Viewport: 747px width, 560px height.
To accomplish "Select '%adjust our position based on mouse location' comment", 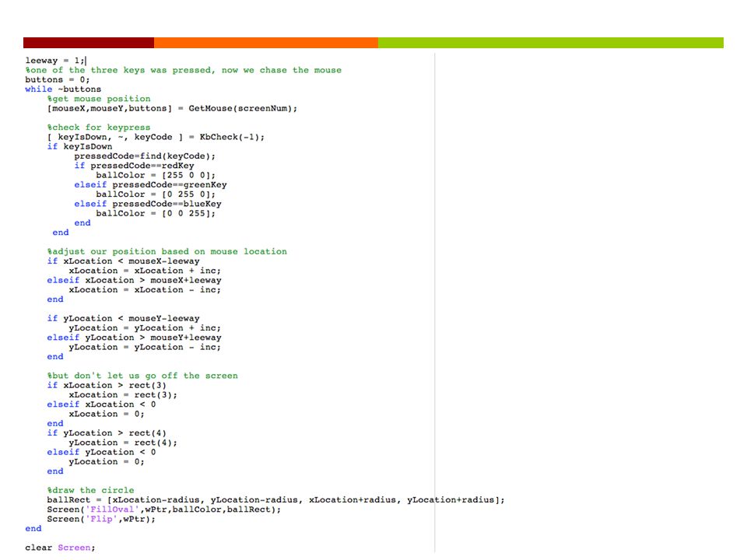I will [x=167, y=251].
